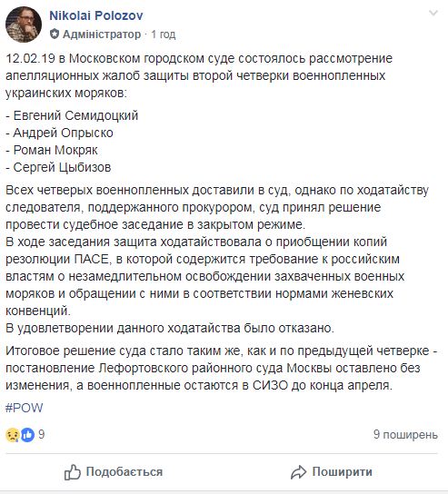Select the Адміністратор label
Viewport: 448px width, 494px height.
point(102,34)
